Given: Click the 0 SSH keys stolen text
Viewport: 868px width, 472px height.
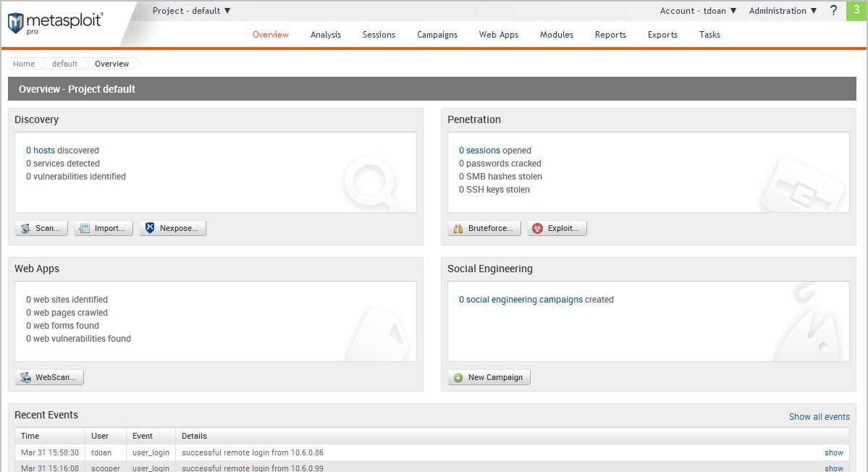Looking at the screenshot, I should pyautogui.click(x=494, y=189).
